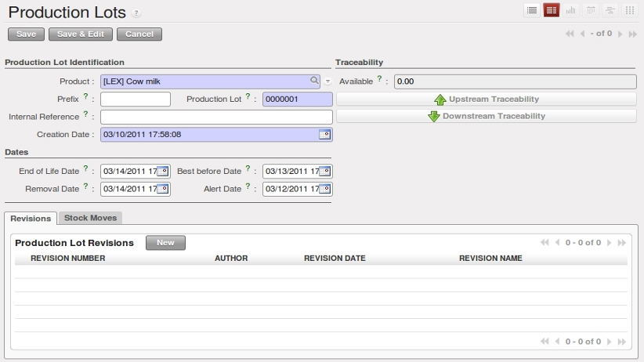Open End of Life Date calendar picker
This screenshot has width=644, height=362.
(162, 171)
